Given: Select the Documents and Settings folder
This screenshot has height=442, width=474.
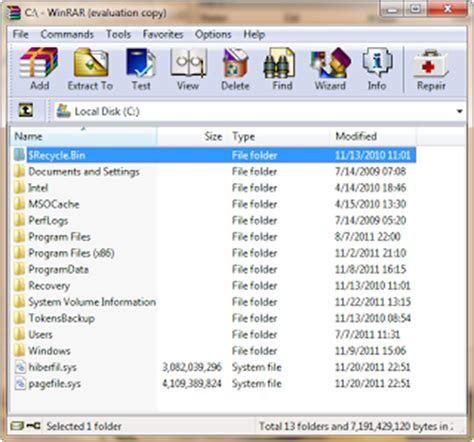Looking at the screenshot, I should [x=84, y=172].
